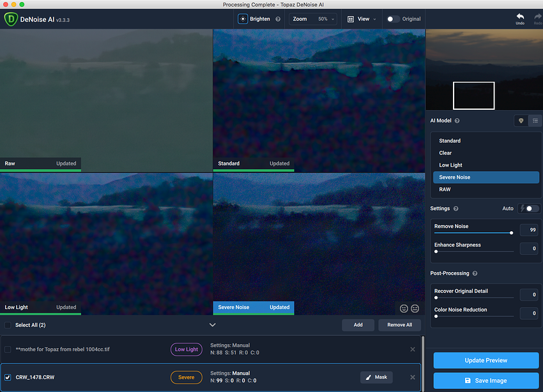Click the Update Preview button
The image size is (543, 392).
[486, 360]
